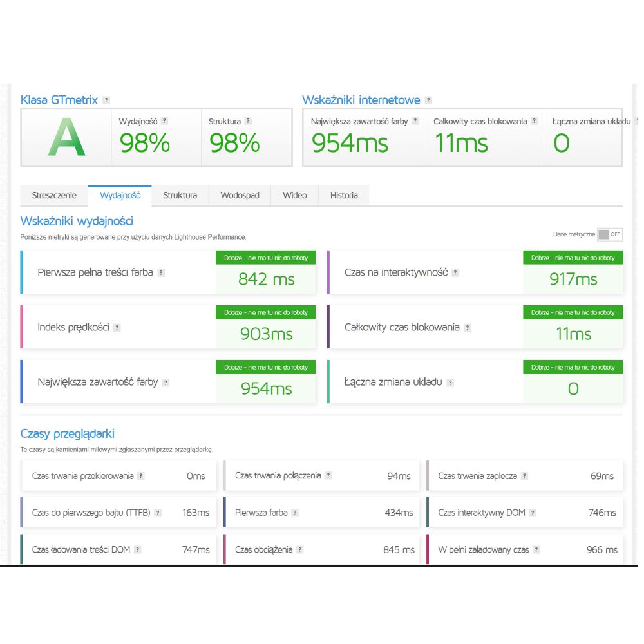Click help icon beside Indeks prędkości
This screenshot has height=644, width=644.
(x=117, y=328)
